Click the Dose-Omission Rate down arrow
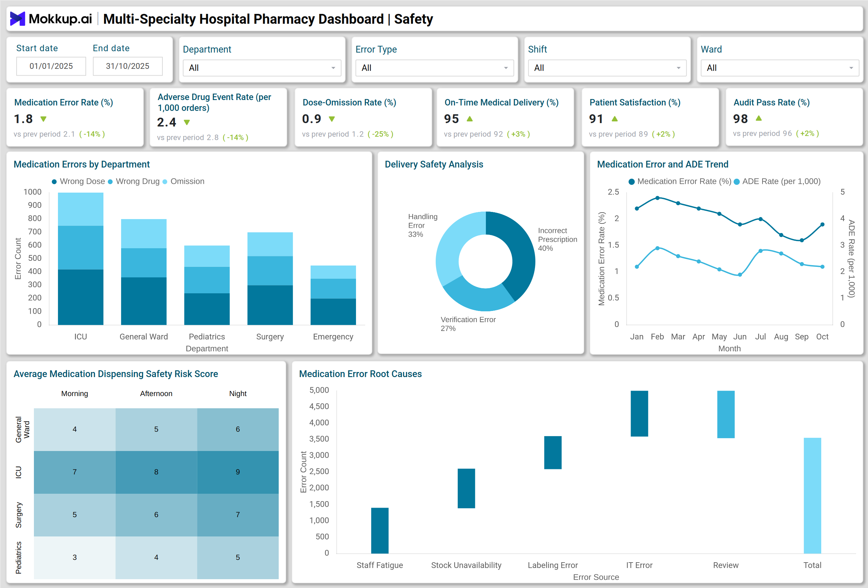 tap(332, 119)
